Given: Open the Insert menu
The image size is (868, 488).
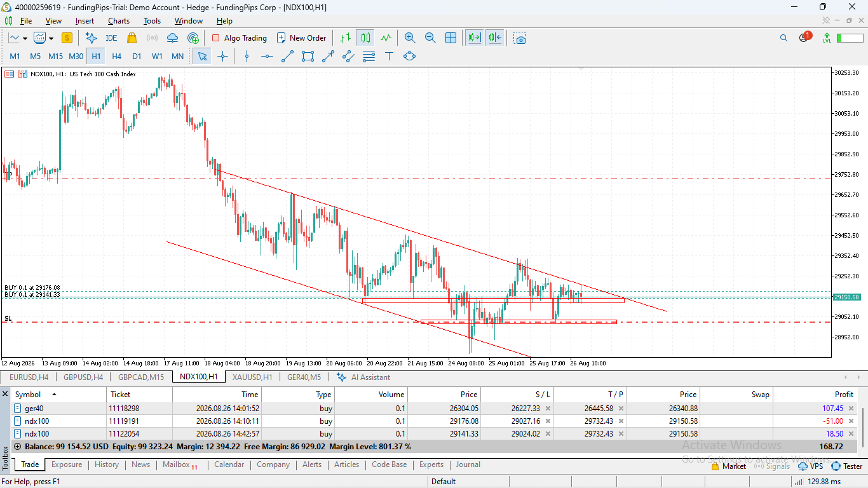Looking at the screenshot, I should tap(85, 21).
